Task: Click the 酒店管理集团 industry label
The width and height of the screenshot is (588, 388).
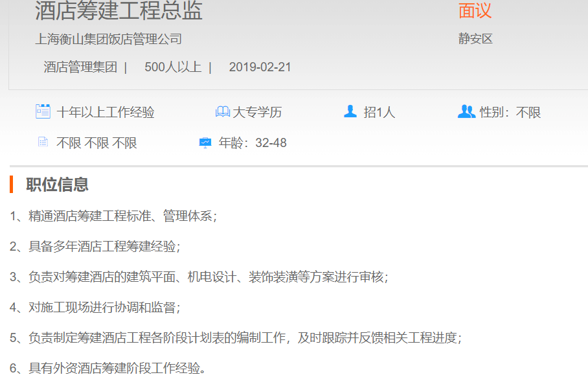Action: [x=80, y=67]
